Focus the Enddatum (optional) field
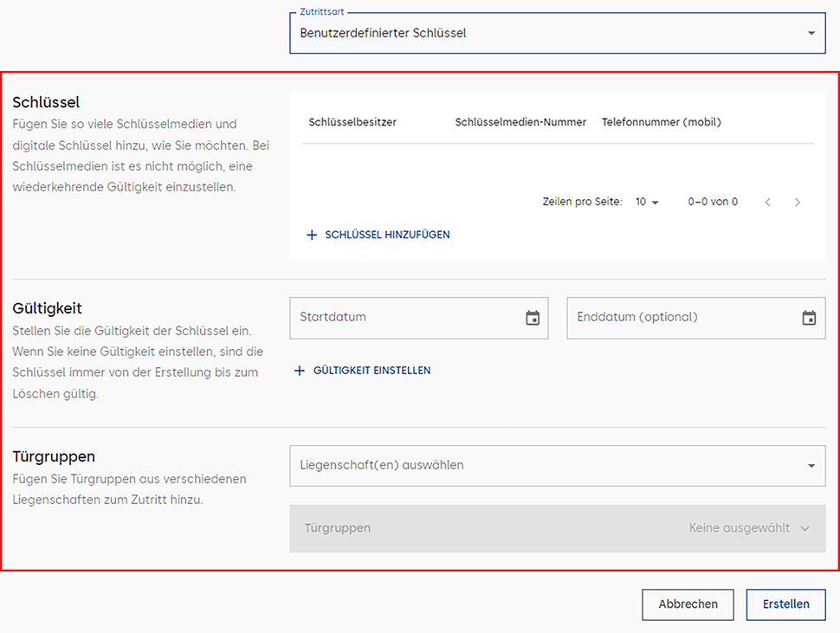 [696, 318]
